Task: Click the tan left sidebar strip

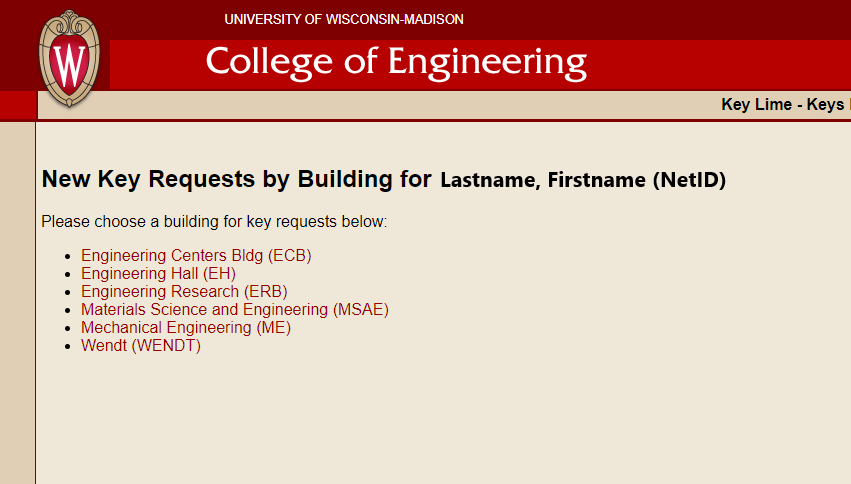Action: 17,303
